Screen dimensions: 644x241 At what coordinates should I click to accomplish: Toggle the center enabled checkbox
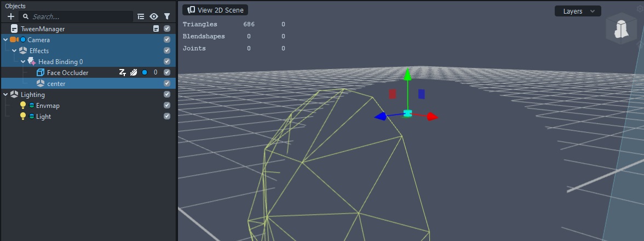click(x=166, y=83)
